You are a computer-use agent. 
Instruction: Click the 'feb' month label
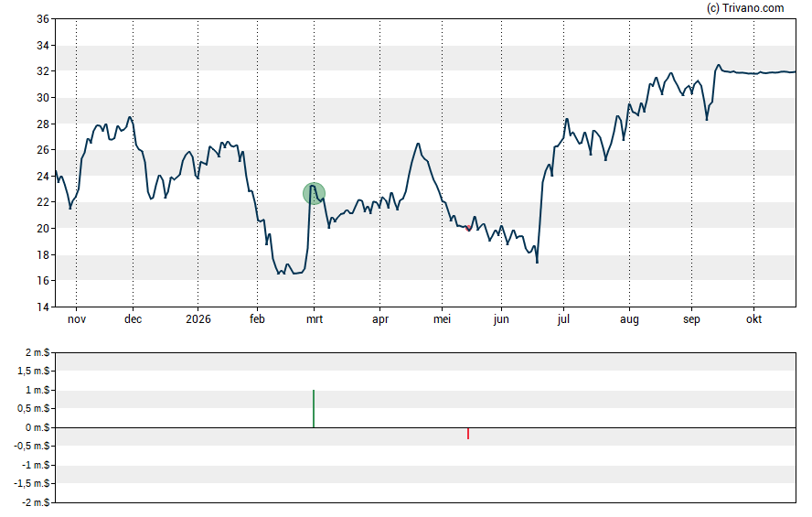click(257, 319)
